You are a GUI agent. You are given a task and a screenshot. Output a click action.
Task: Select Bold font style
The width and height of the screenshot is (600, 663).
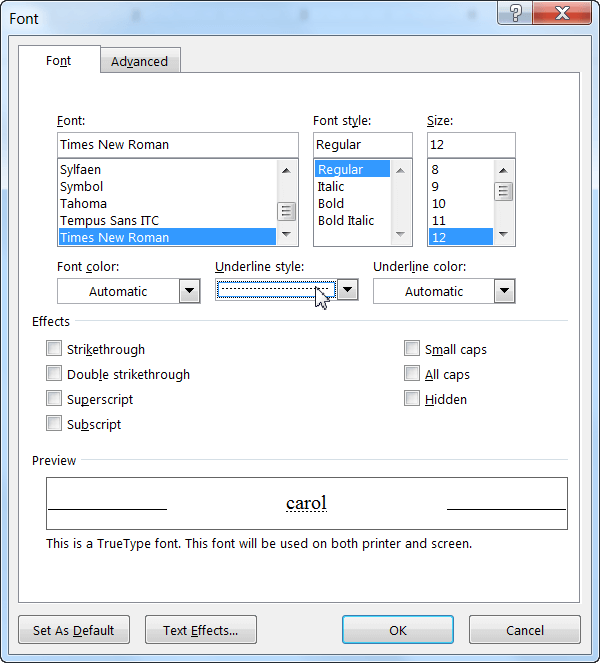tap(352, 203)
